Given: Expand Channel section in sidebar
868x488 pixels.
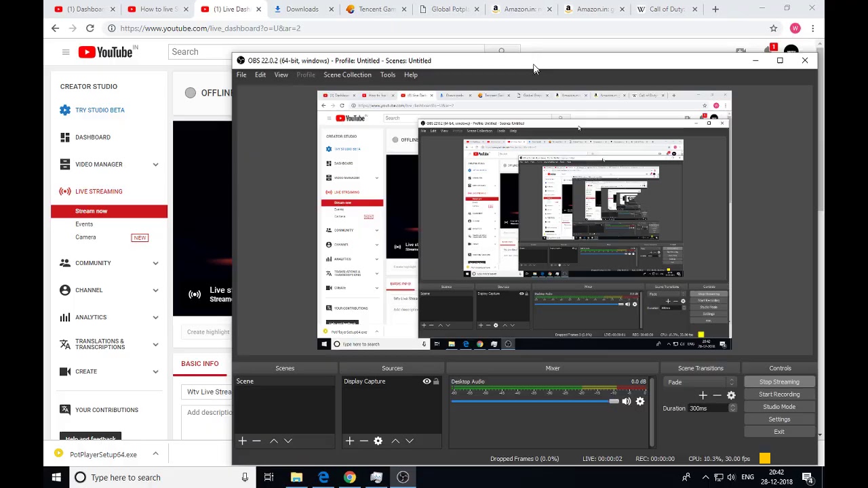Looking at the screenshot, I should point(155,290).
